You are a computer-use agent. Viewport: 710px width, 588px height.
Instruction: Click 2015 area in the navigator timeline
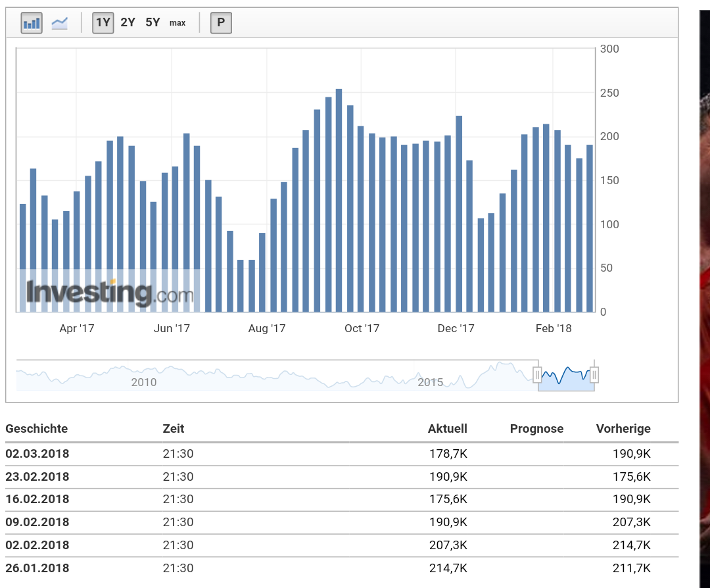pyautogui.click(x=430, y=382)
